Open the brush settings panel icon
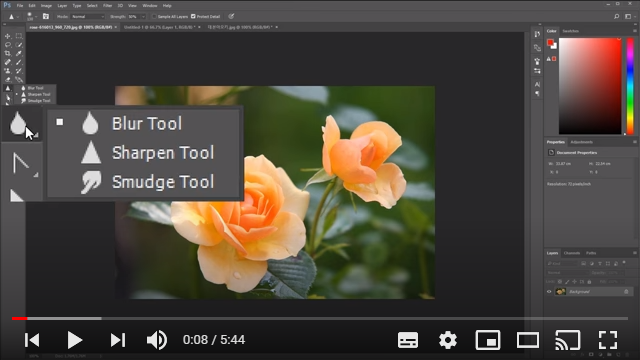640x360 pixels. pyautogui.click(x=46, y=16)
